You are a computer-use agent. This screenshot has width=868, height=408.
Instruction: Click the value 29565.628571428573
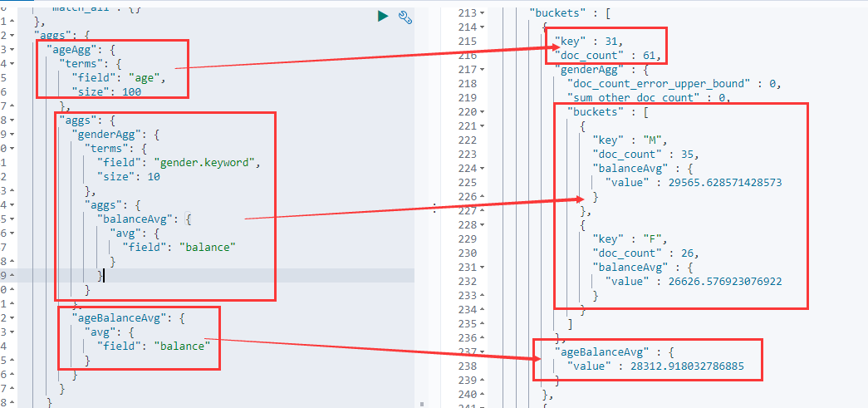[725, 183]
